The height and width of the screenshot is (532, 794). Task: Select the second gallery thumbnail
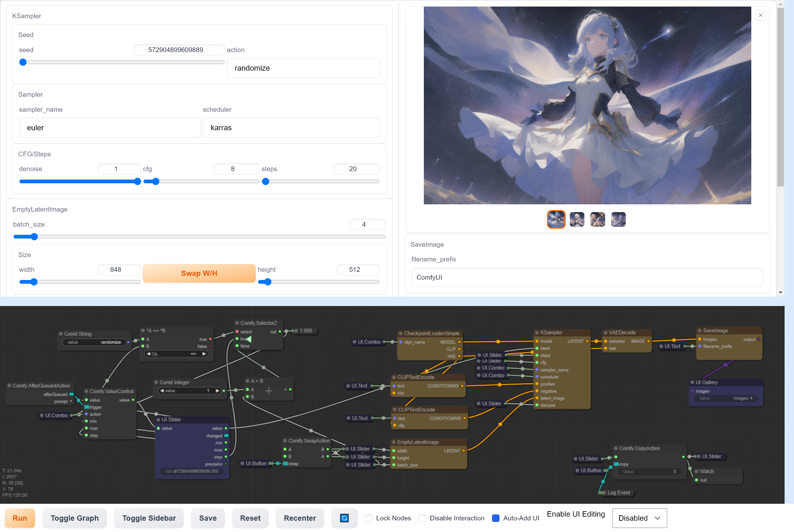tap(576, 219)
